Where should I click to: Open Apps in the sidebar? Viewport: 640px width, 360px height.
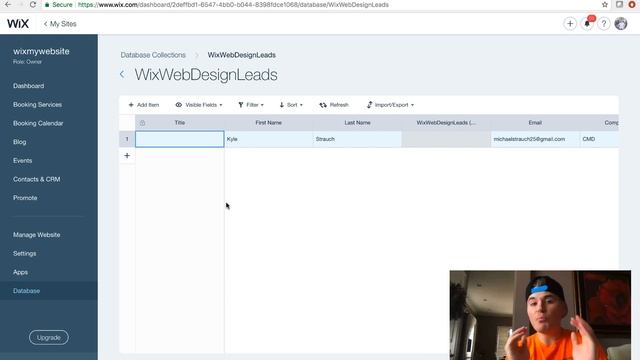[20, 272]
